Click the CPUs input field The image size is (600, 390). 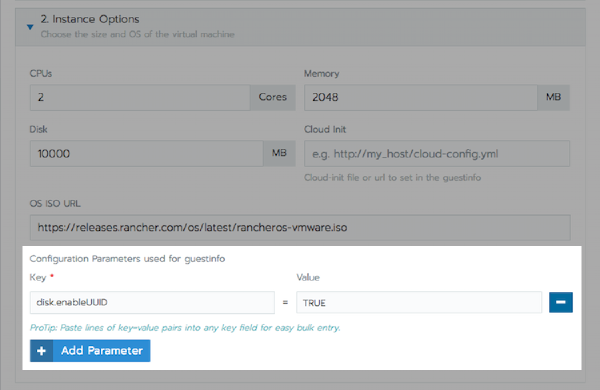tap(140, 98)
